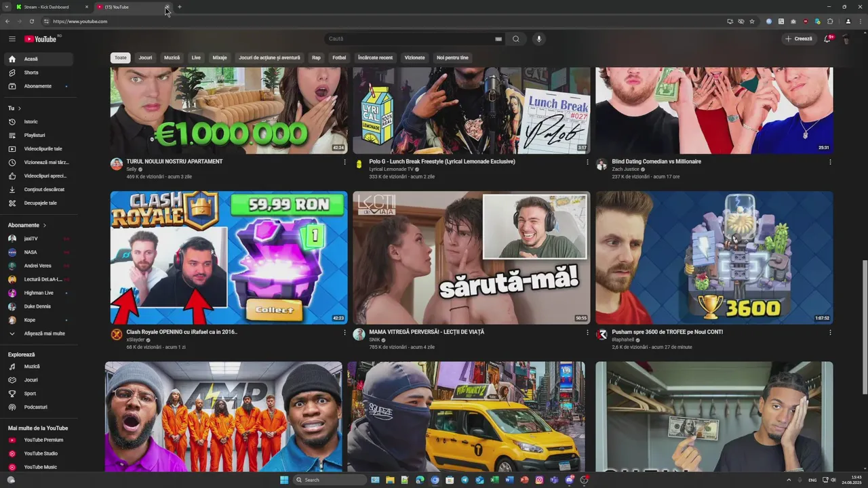868x488 pixels.
Task: Open options menu for Polo G freestyle video
Action: (587, 162)
